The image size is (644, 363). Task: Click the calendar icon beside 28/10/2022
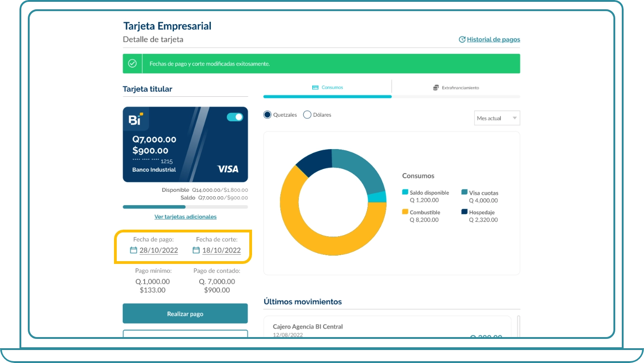click(133, 250)
